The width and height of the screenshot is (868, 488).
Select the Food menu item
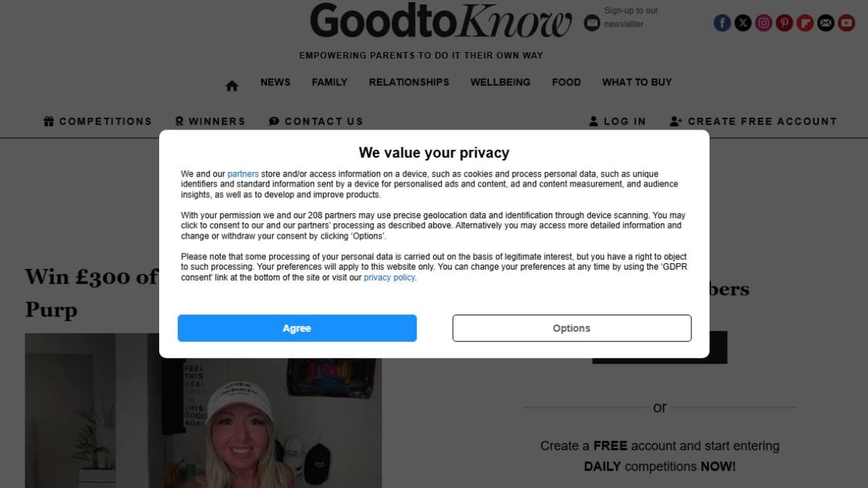[566, 82]
